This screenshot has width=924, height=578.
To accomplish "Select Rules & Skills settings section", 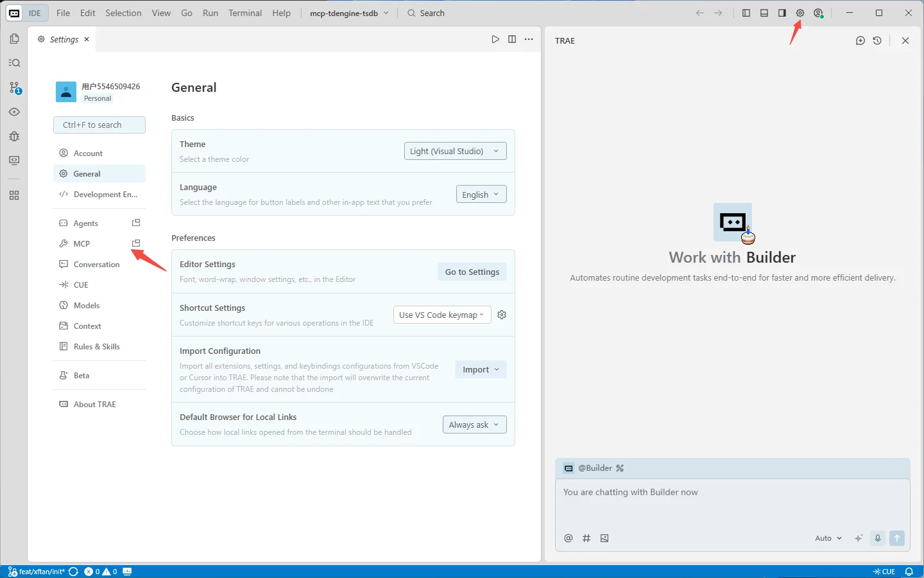I will [96, 347].
